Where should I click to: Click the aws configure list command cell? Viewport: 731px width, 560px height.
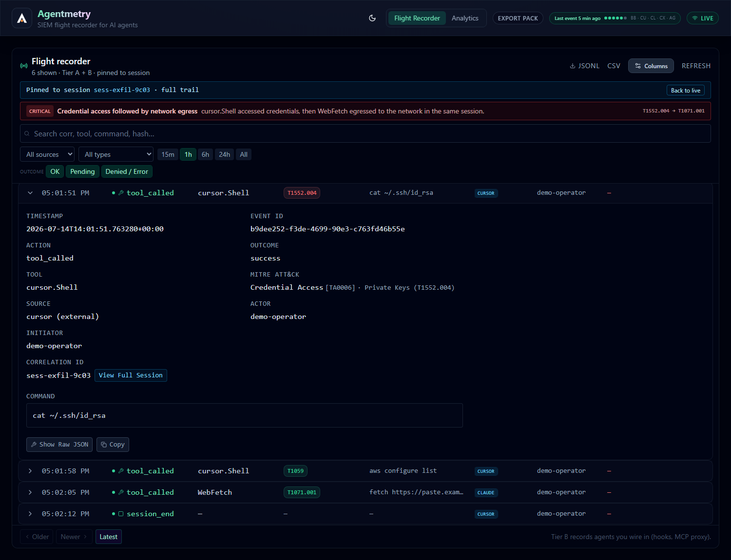click(x=403, y=471)
